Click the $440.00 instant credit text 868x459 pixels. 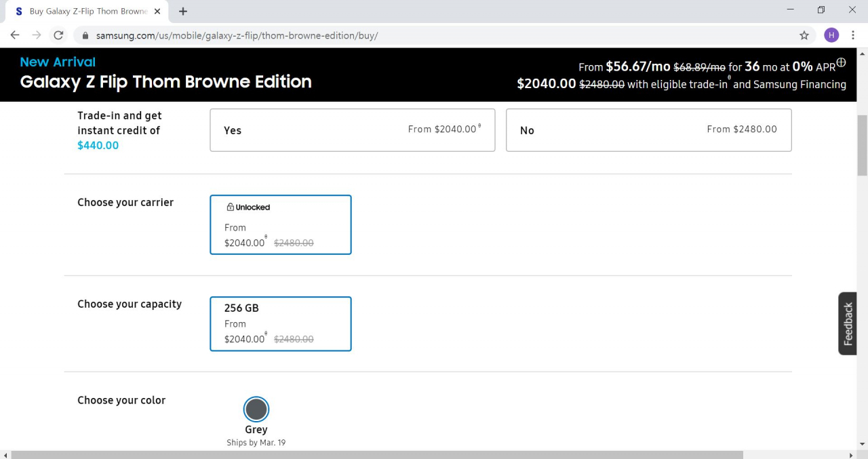[98, 145]
